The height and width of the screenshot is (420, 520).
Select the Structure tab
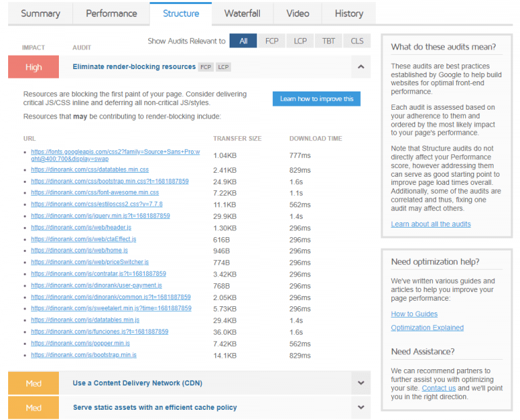[181, 14]
